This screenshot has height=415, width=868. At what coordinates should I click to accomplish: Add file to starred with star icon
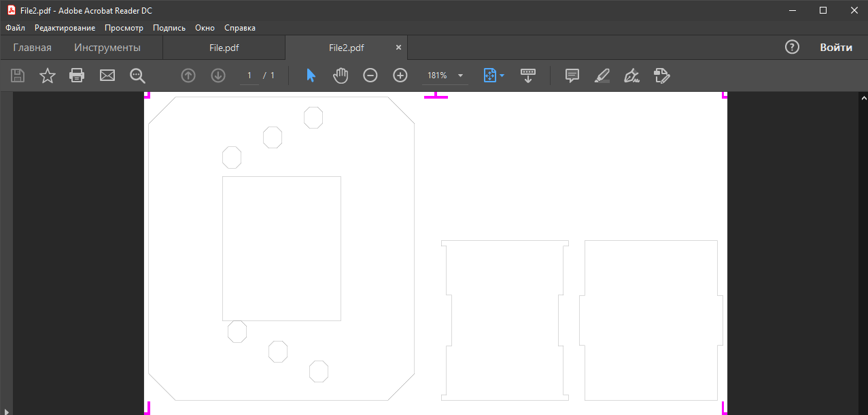click(x=48, y=76)
